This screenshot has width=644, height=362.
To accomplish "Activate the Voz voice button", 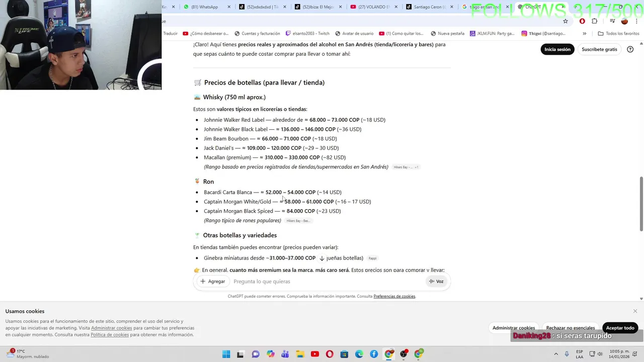I will 436,282.
